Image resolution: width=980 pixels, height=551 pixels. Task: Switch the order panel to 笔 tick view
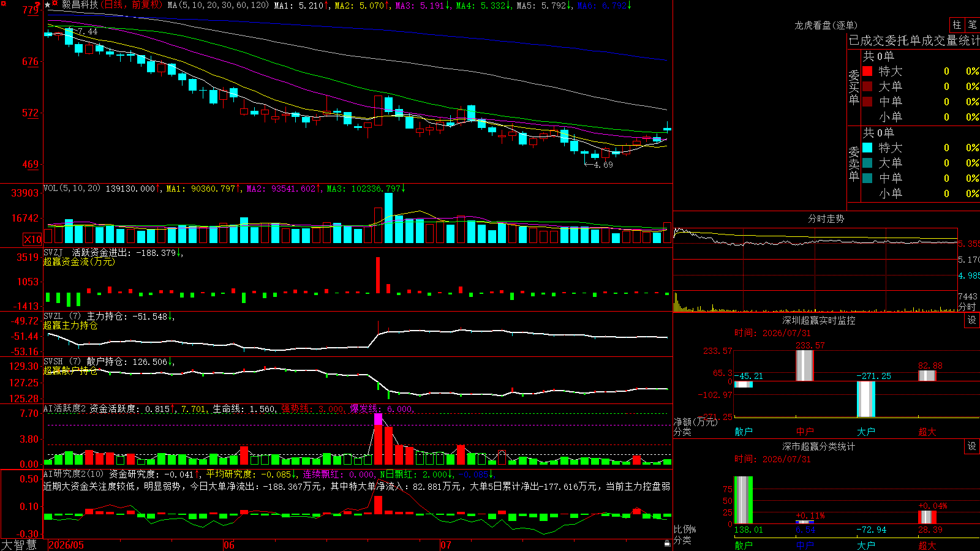click(972, 25)
